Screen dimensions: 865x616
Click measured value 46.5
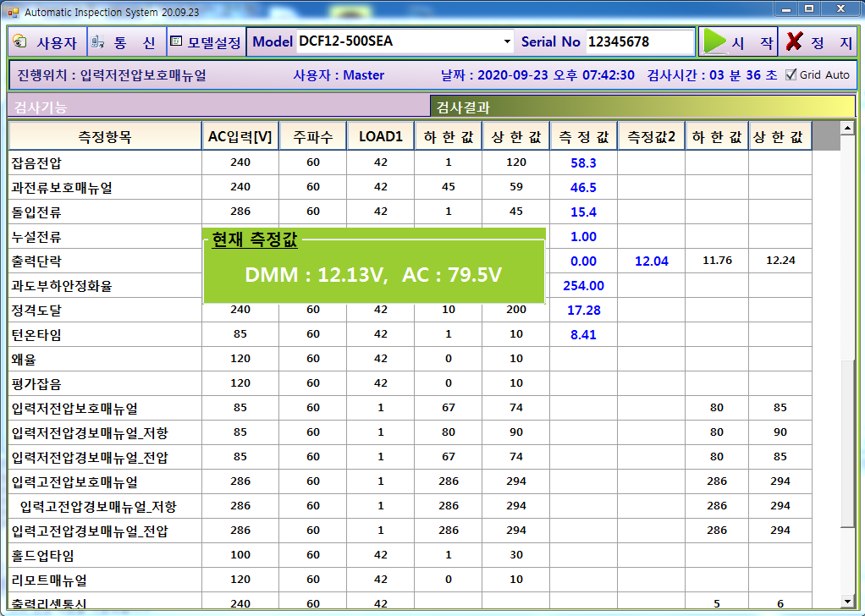583,188
